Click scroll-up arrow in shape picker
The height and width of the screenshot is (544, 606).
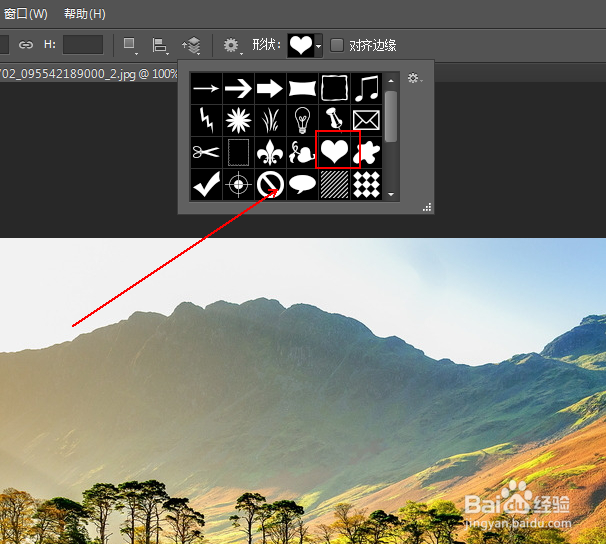[391, 81]
